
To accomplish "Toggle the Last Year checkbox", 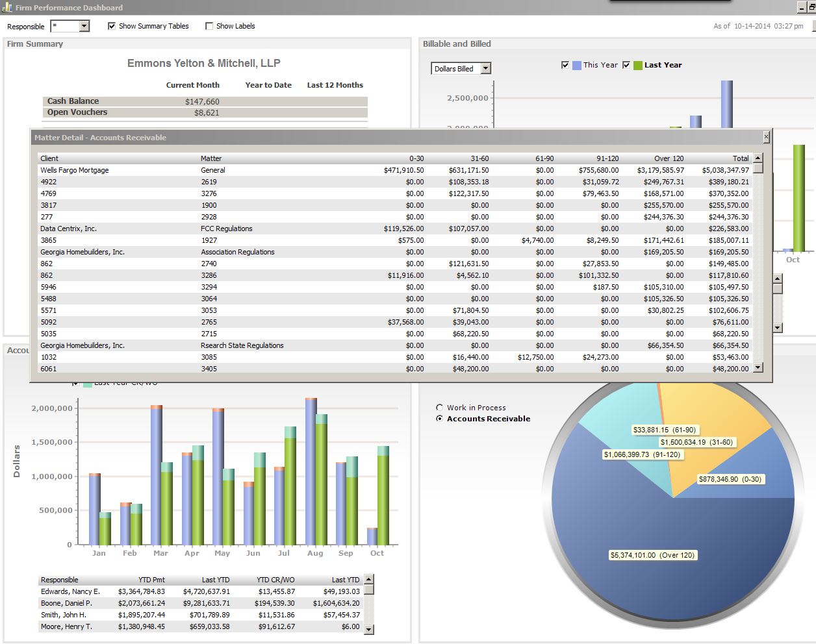I will 626,65.
